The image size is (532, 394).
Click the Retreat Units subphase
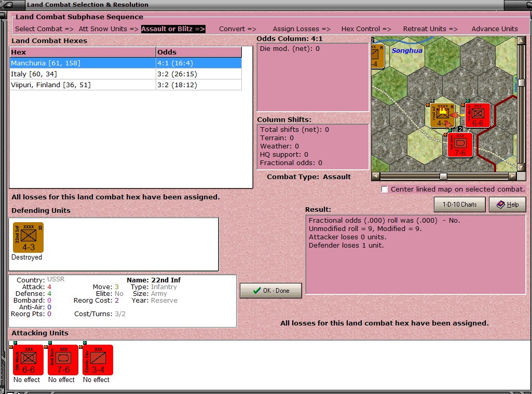[430, 29]
